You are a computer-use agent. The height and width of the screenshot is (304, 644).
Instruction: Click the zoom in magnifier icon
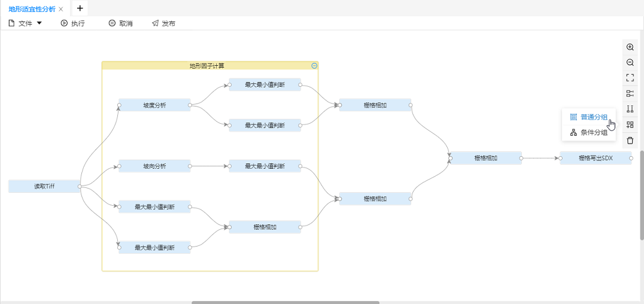click(x=630, y=47)
